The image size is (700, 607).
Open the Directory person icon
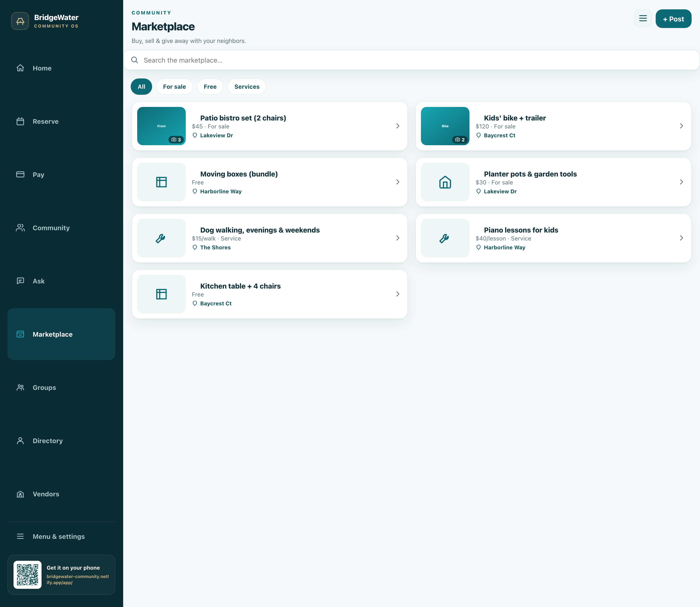(x=20, y=441)
